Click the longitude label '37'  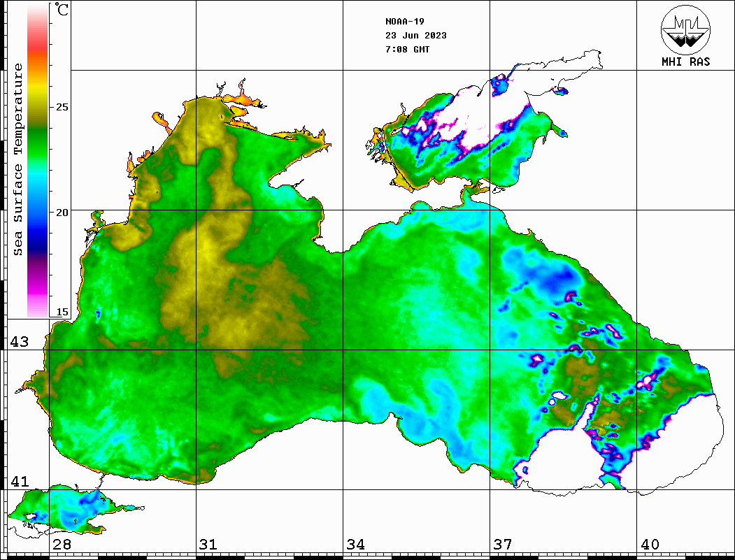(503, 545)
